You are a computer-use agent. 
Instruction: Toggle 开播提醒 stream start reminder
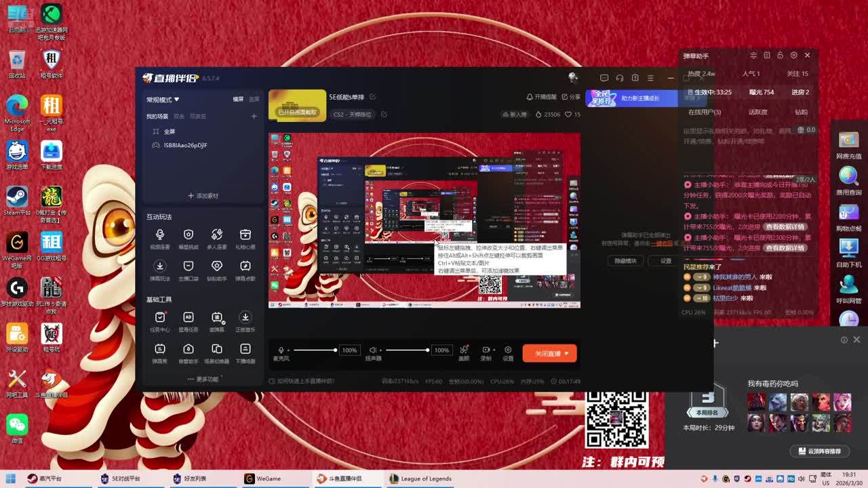(x=541, y=98)
